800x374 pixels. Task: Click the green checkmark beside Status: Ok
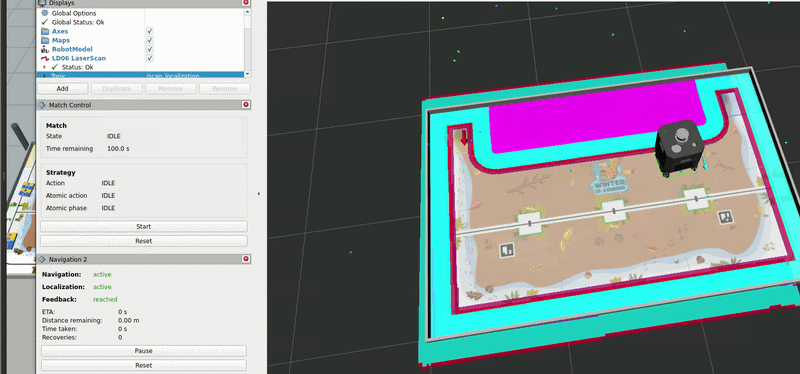55,67
